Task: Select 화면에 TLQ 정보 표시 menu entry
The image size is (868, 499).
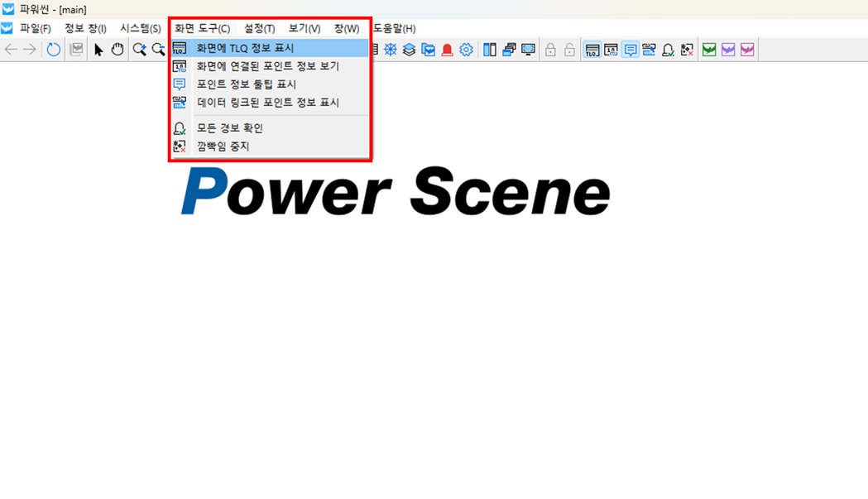Action: click(x=245, y=48)
